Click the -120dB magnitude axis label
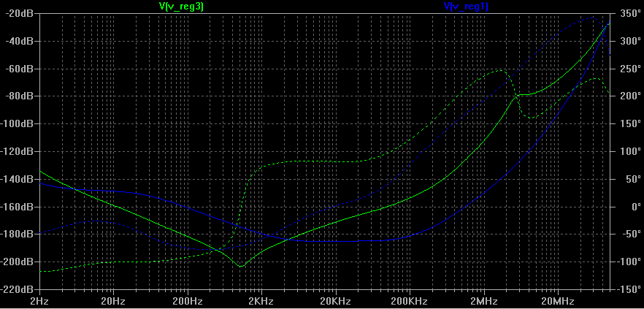This screenshot has height=309, width=644. (x=18, y=152)
